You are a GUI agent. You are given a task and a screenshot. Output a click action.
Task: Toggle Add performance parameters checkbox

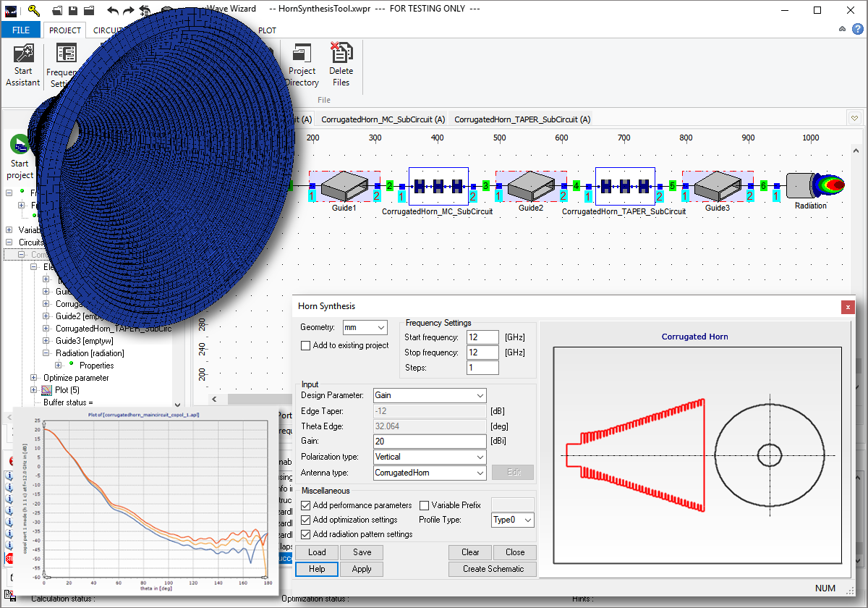pyautogui.click(x=306, y=505)
